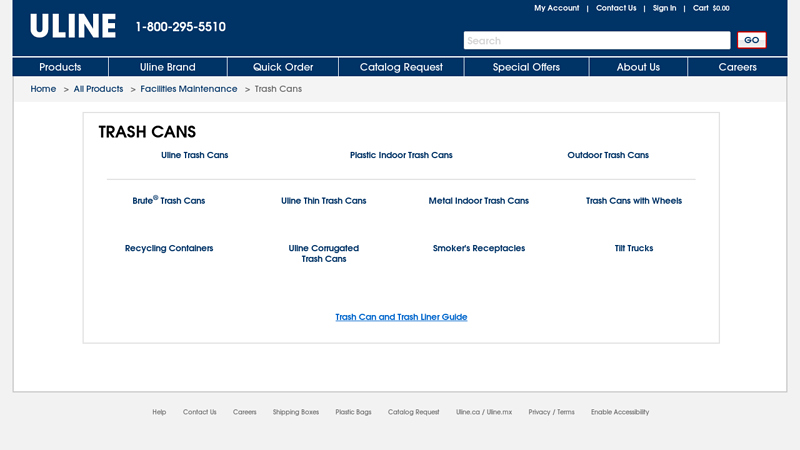Viewport: 800px width, 450px height.
Task: Open the Cart link
Action: [x=711, y=8]
